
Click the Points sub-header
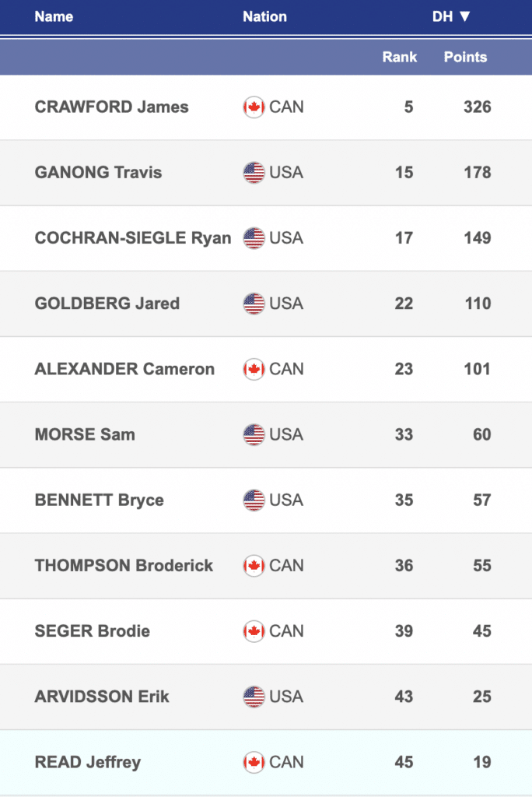(465, 57)
